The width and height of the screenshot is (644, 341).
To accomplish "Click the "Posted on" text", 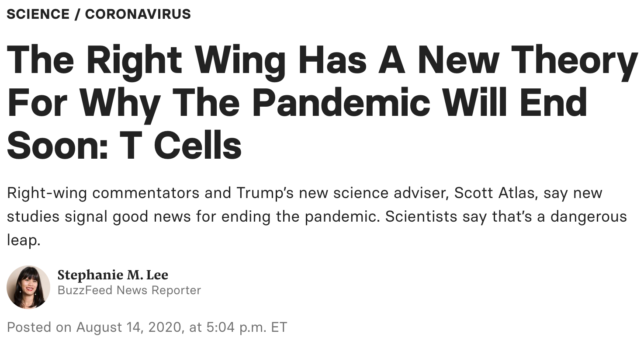I will pyautogui.click(x=39, y=327).
